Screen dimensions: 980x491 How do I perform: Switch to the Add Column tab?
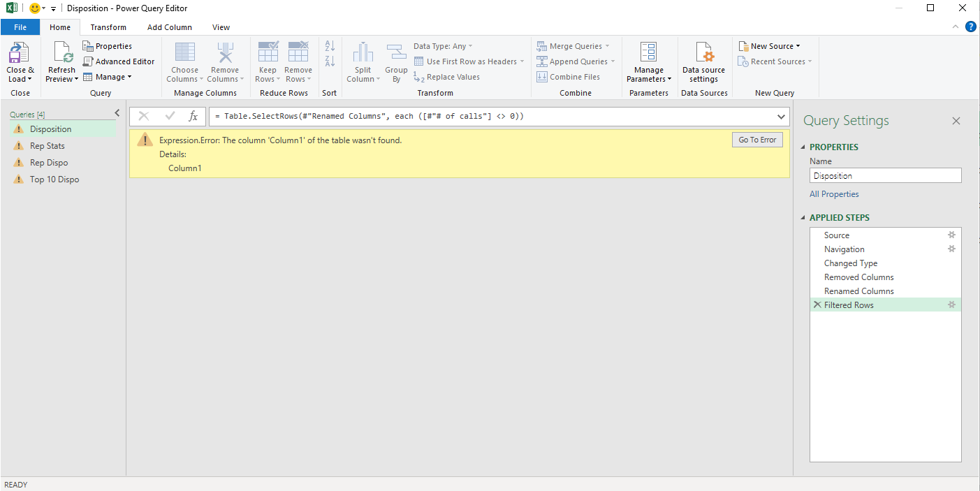[x=170, y=27]
